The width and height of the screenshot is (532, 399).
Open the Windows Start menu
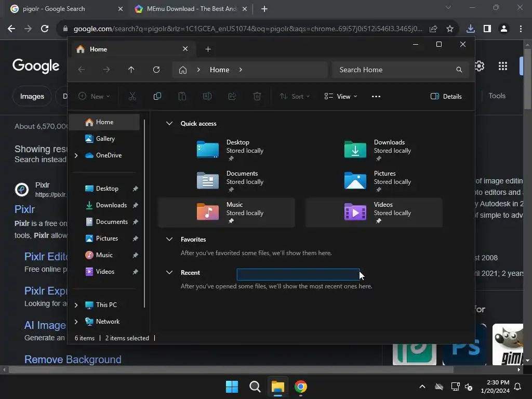(x=232, y=387)
